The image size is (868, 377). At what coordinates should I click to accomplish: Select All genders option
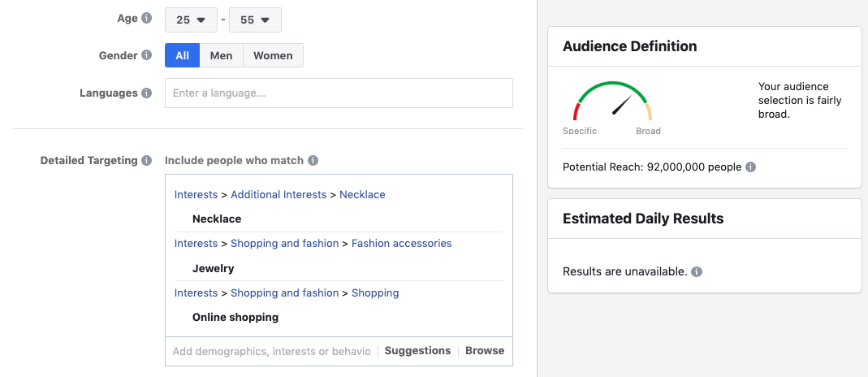coord(182,55)
